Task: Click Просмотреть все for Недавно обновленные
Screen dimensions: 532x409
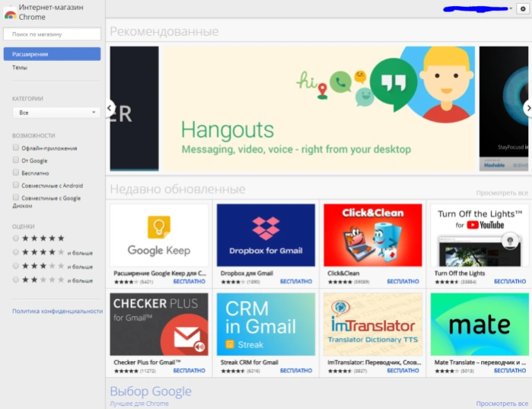Action: [502, 193]
